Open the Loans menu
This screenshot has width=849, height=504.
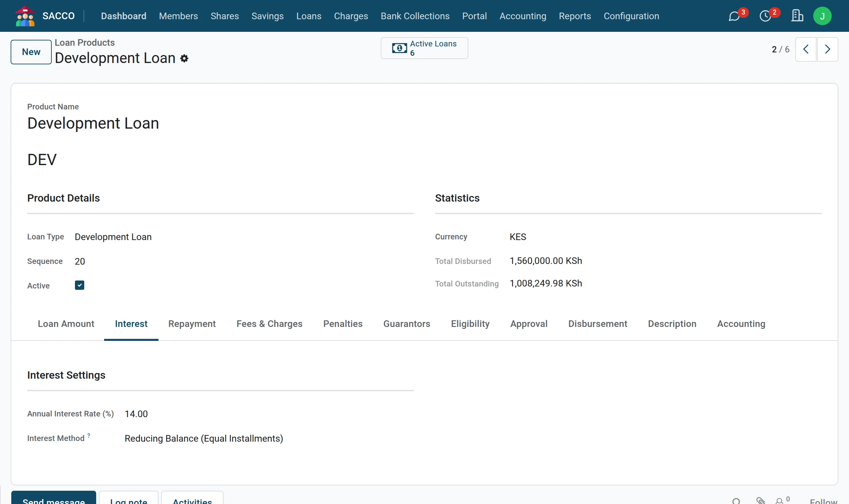(309, 16)
